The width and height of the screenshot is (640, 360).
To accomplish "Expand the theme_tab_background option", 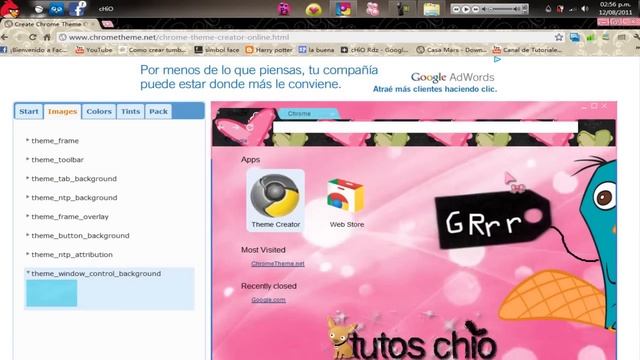I will tap(74, 179).
